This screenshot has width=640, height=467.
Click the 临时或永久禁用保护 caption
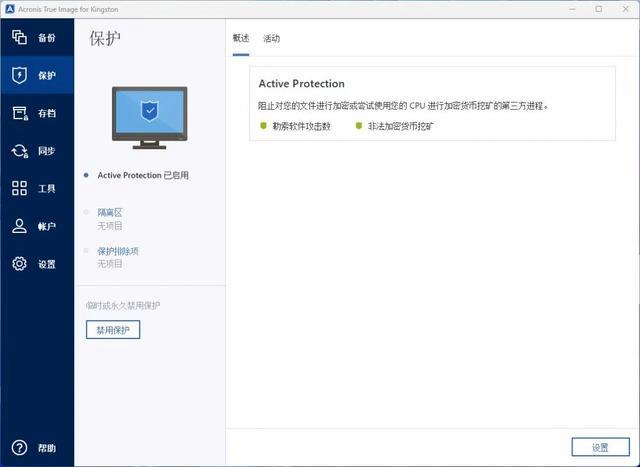123,305
